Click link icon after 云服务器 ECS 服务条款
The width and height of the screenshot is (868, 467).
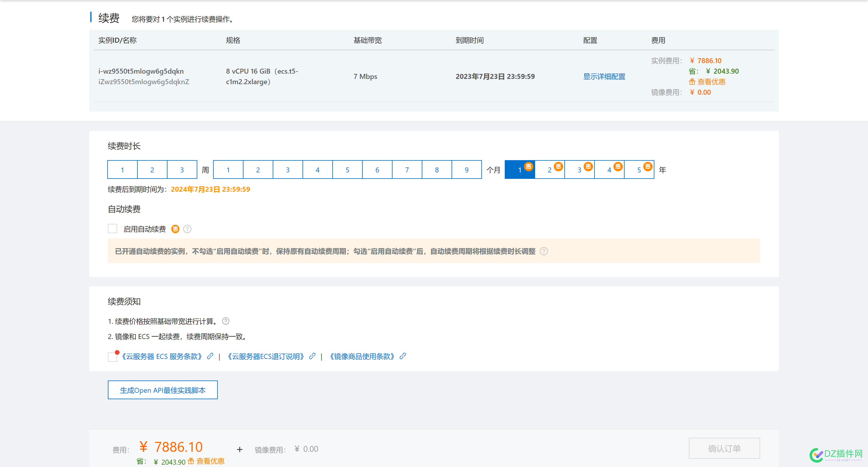point(210,356)
